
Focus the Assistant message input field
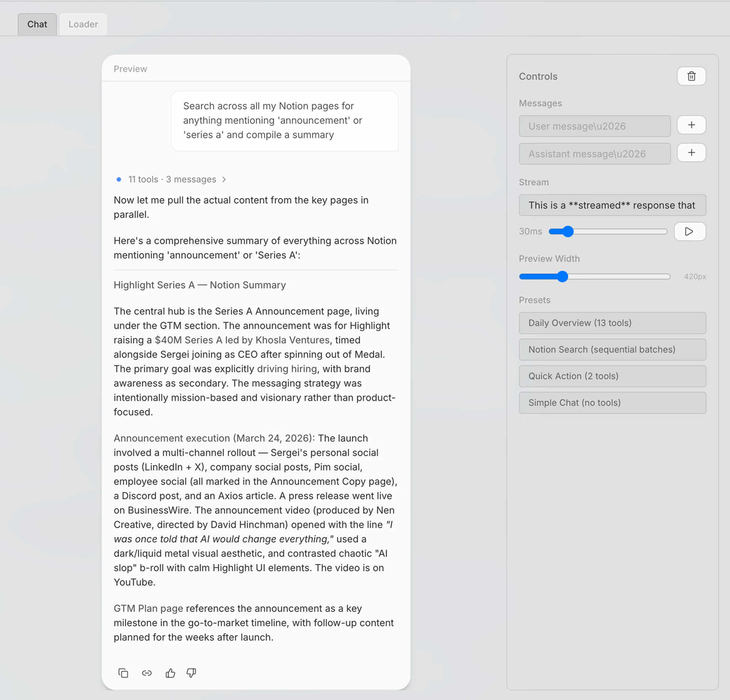coord(595,154)
